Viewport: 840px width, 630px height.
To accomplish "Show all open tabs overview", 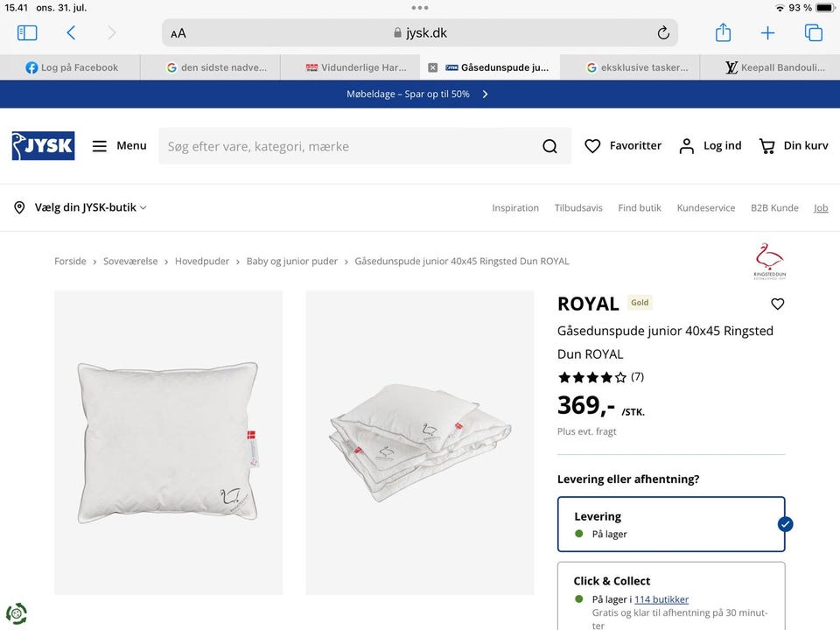I will (813, 33).
